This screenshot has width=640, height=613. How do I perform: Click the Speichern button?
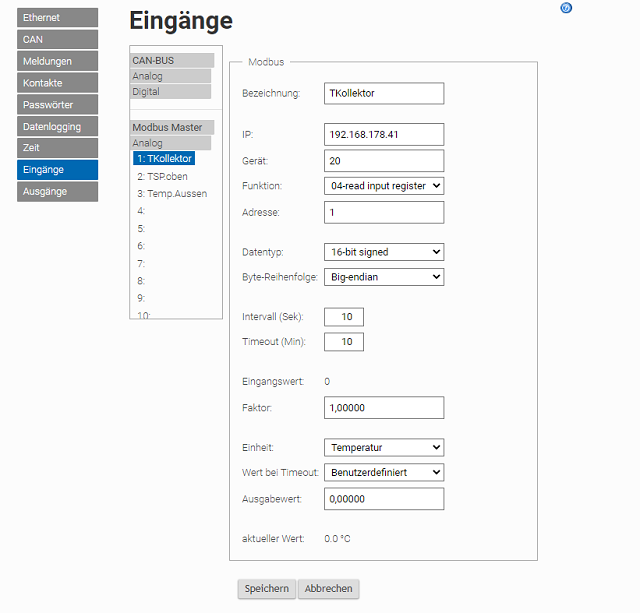[x=267, y=589]
